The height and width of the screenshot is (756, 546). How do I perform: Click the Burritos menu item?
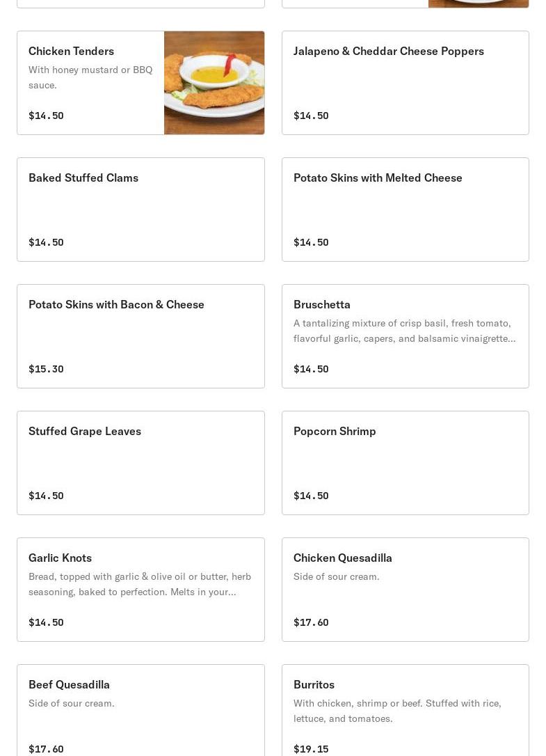coord(314,685)
